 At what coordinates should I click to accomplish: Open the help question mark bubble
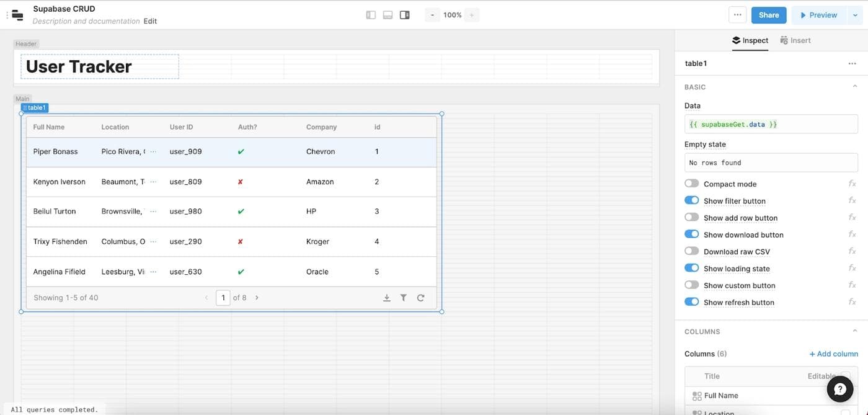839,389
